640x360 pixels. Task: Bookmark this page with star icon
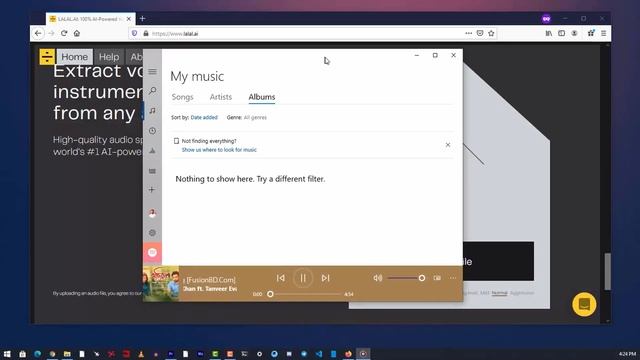pos(491,33)
